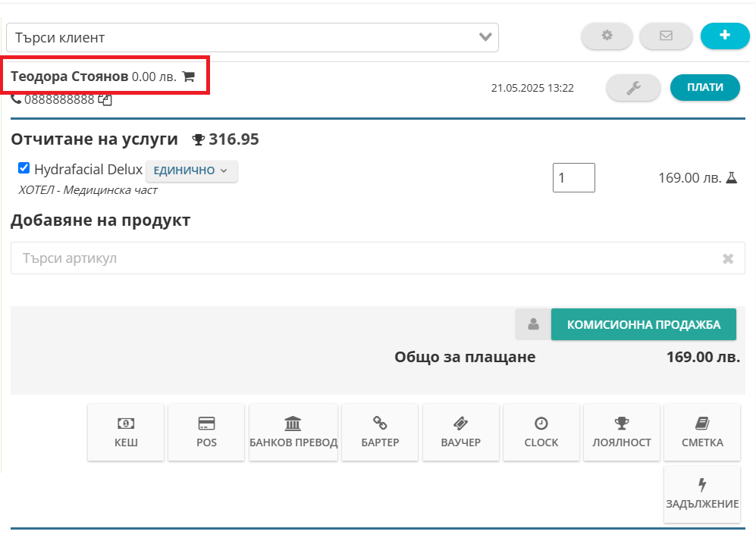Clear article search with the X icon

point(728,259)
